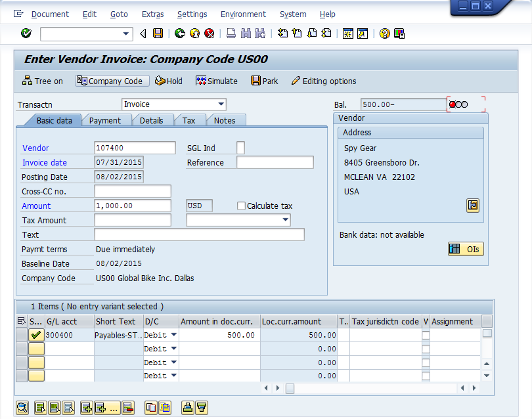Image resolution: width=532 pixels, height=419 pixels.
Task: Click the Delete Row icon
Action: click(x=128, y=407)
